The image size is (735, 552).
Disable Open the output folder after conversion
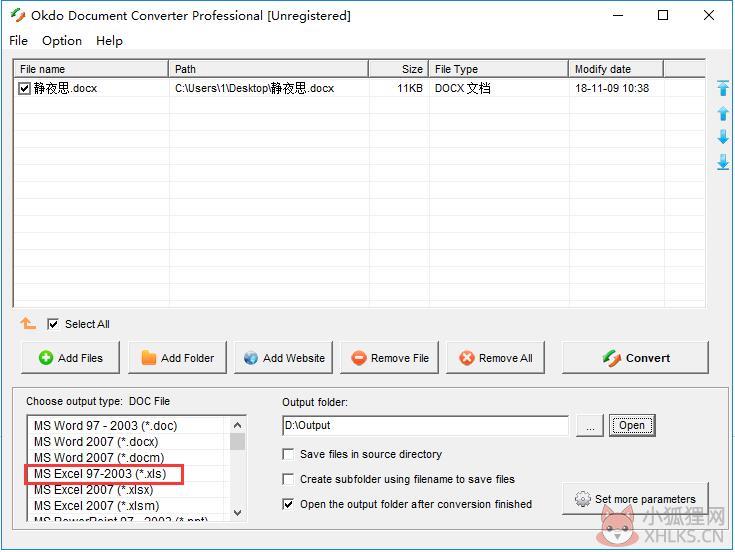[x=288, y=504]
